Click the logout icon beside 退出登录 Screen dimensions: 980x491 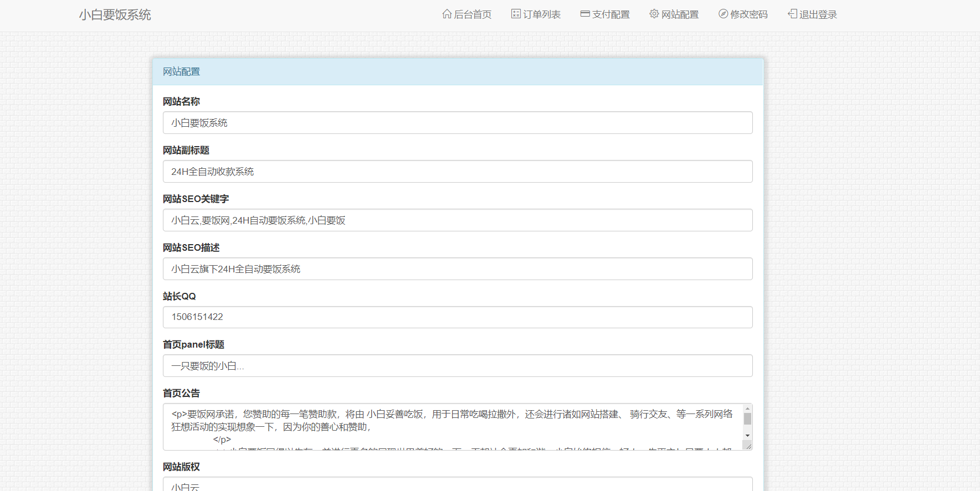pyautogui.click(x=792, y=14)
